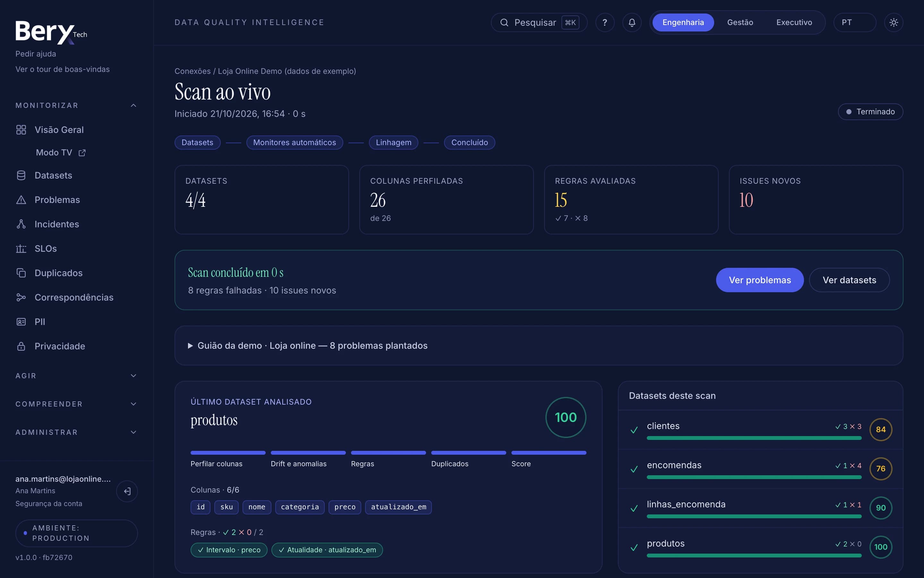Click the Bery Tech logo
The height and width of the screenshot is (578, 924).
[x=51, y=32]
